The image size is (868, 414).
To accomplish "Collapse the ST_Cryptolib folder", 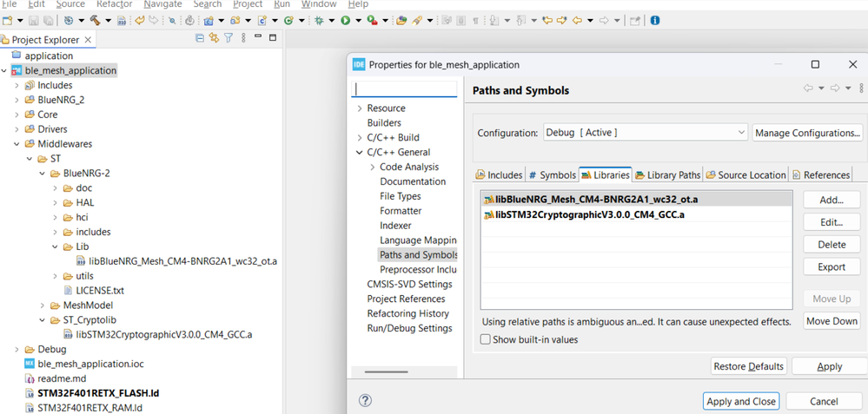I will click(x=43, y=320).
